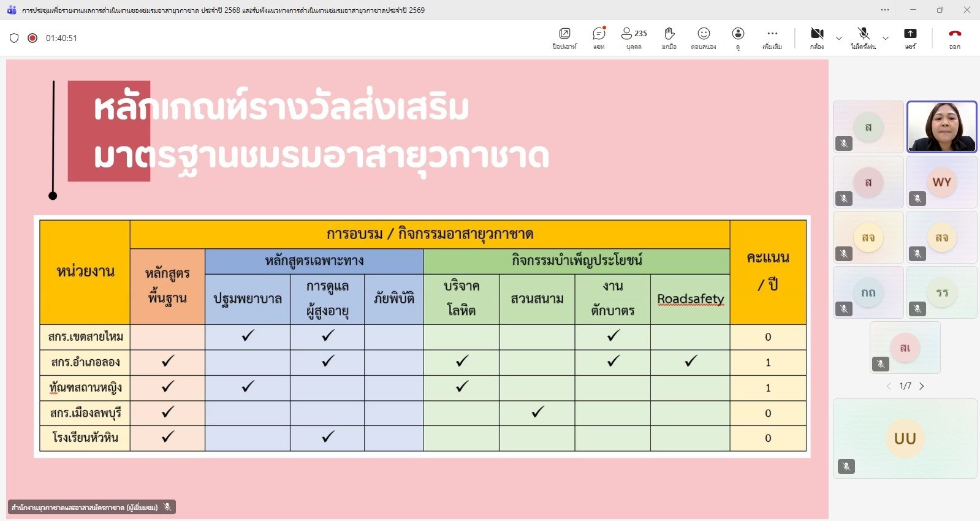Image resolution: width=980 pixels, height=521 pixels.
Task: Go to next participant page
Action: click(x=922, y=386)
